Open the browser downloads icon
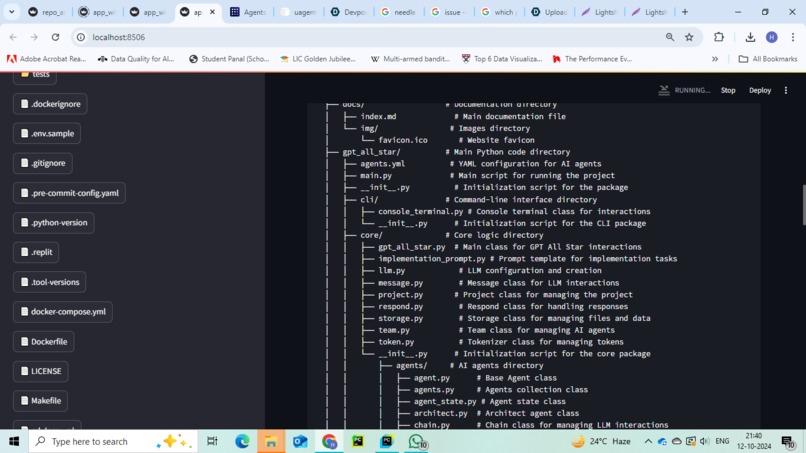Viewport: 806px width, 453px height. [750, 37]
